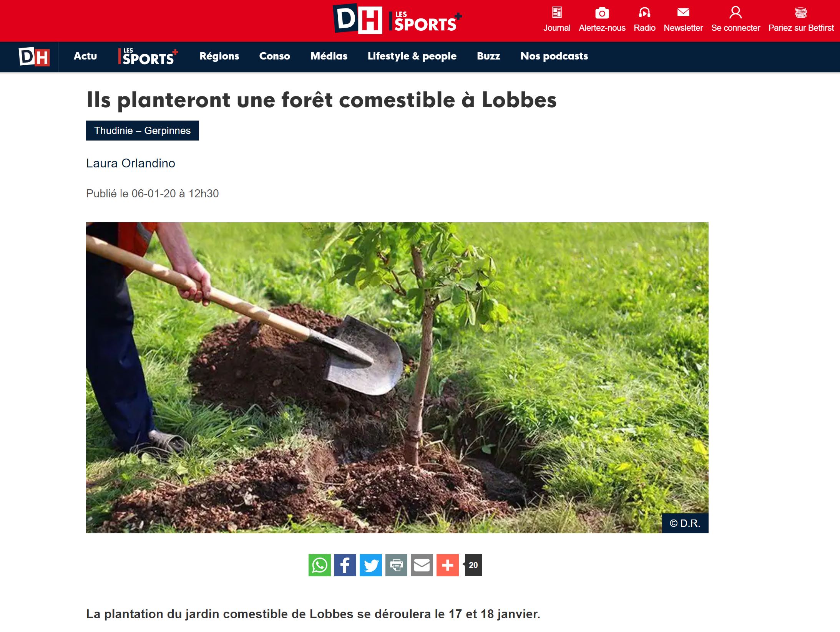The width and height of the screenshot is (840, 632).
Task: Open the Actu menu item
Action: tap(85, 56)
